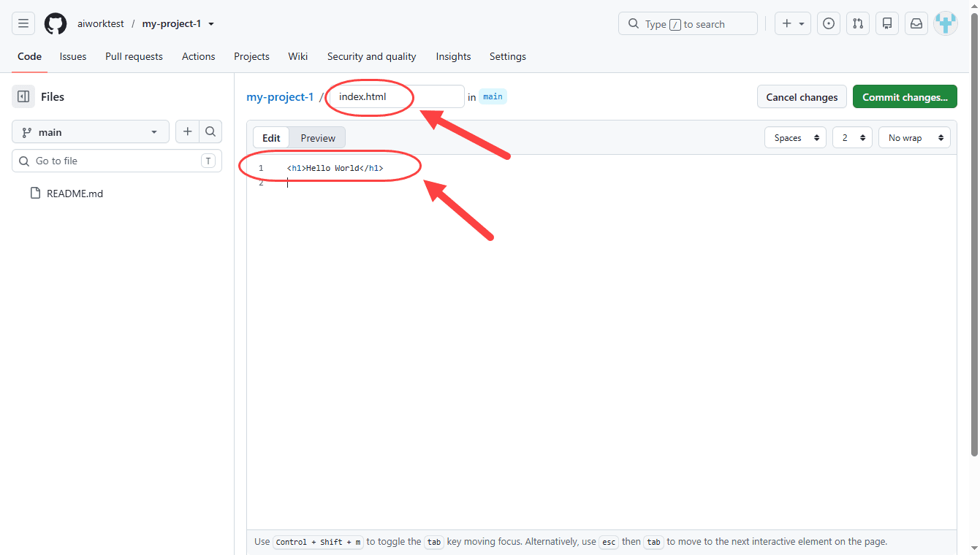980x555 pixels.
Task: Open the README.md file
Action: pos(75,194)
